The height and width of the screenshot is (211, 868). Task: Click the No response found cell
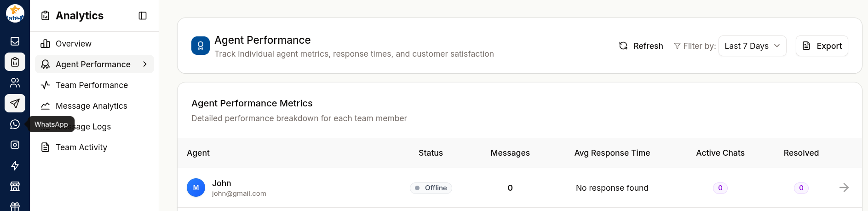pos(612,188)
